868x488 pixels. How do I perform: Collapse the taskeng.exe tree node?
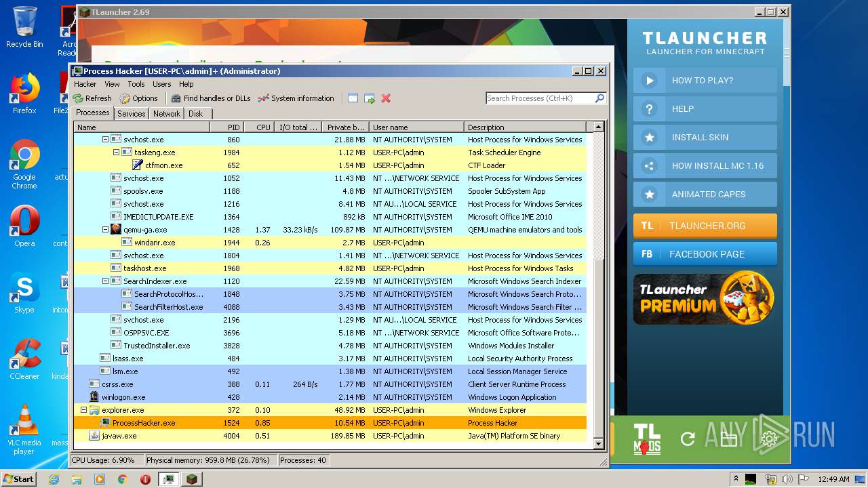click(116, 152)
